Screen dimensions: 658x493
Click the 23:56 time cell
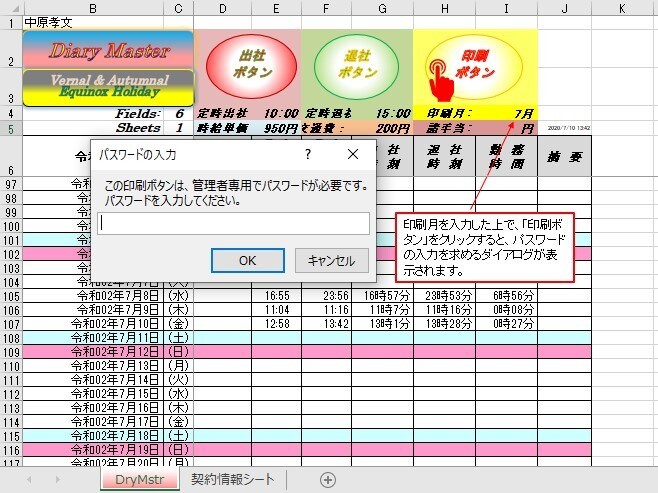[326, 296]
